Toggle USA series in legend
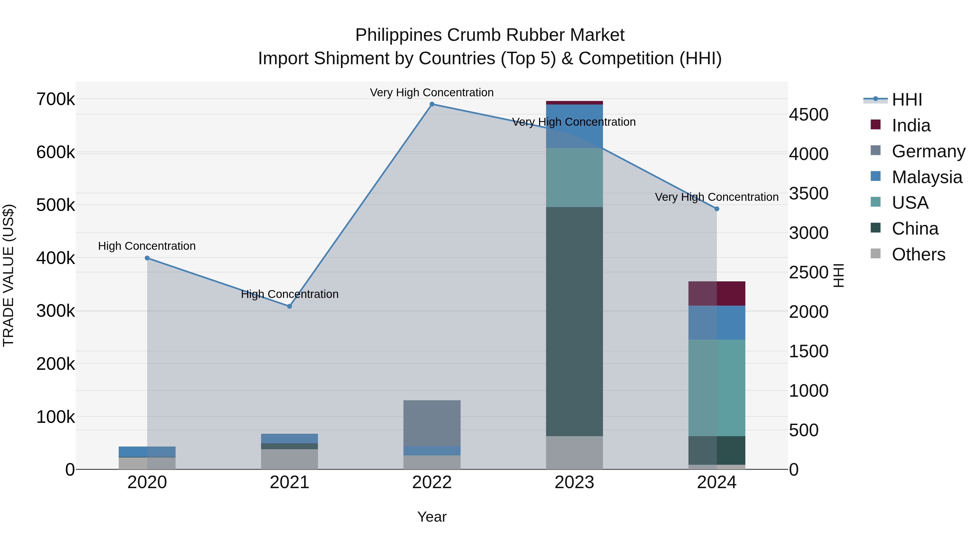 (899, 203)
